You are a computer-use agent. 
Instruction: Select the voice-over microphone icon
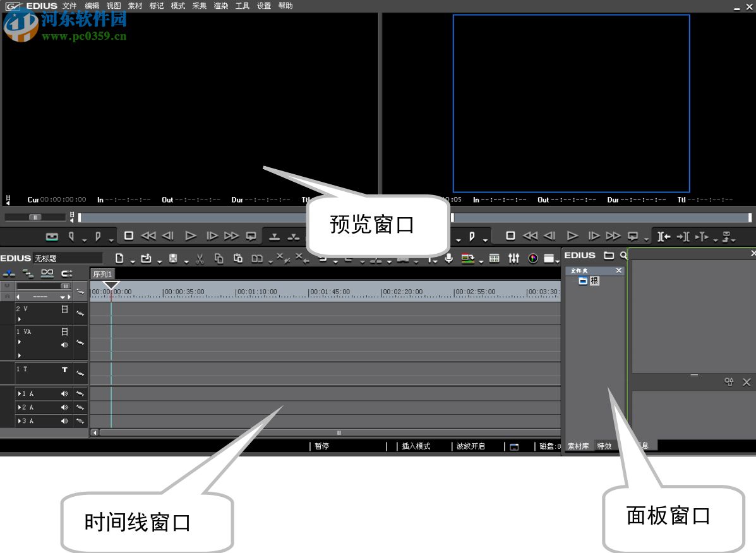click(448, 258)
